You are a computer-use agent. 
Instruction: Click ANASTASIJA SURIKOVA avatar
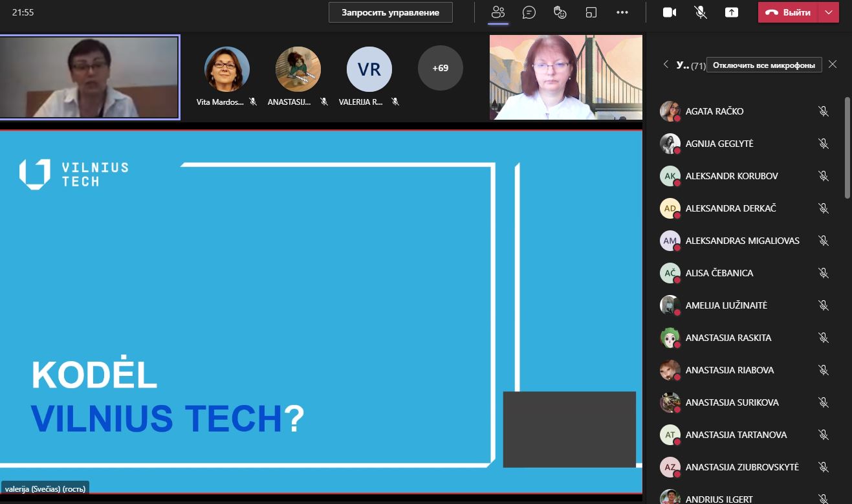670,402
